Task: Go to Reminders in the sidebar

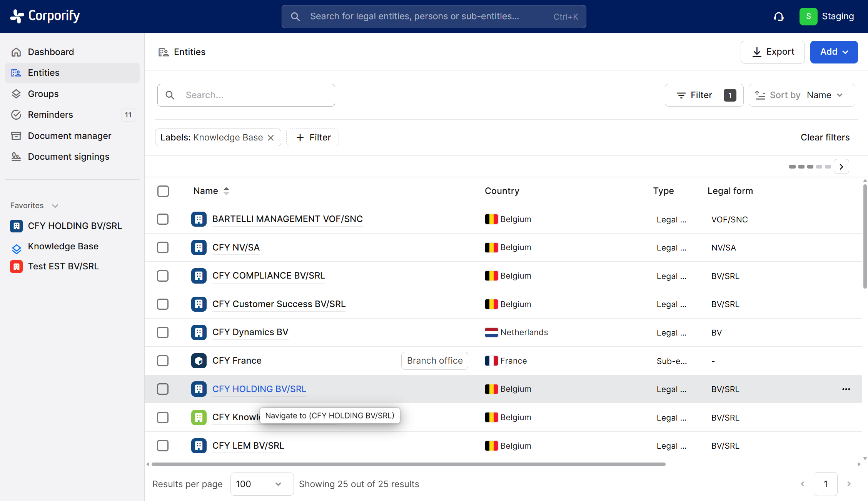Action: point(50,115)
